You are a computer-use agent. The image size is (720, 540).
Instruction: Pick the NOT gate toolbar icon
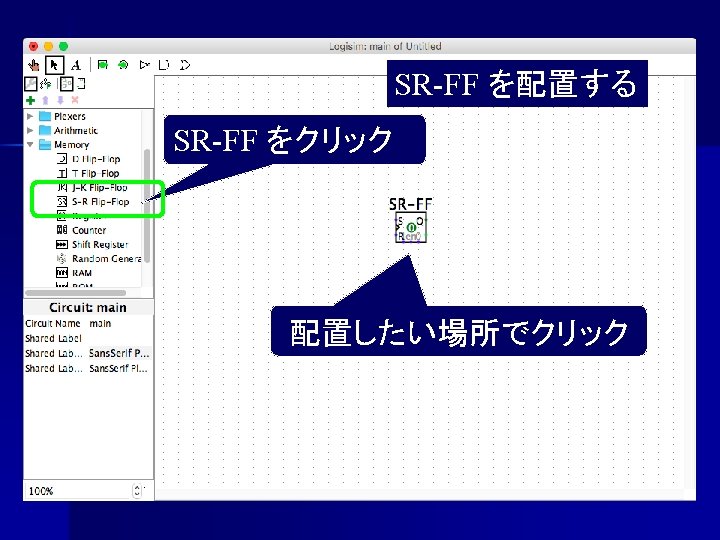[145, 65]
